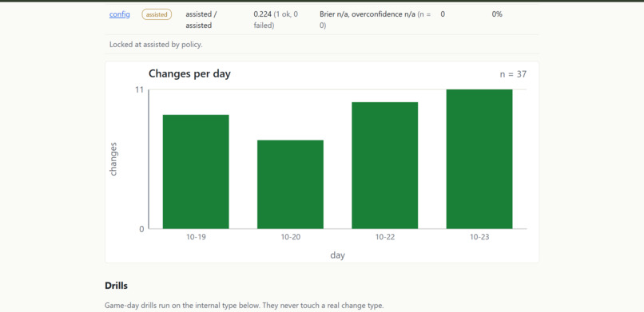
Task: Click the '0%' cell in config row
Action: click(x=497, y=14)
